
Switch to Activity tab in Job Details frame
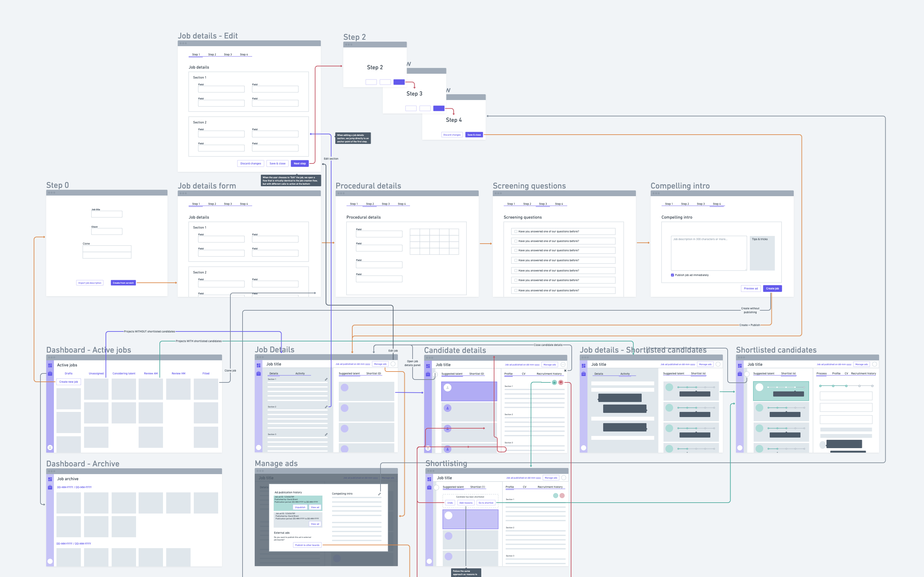[x=300, y=373]
